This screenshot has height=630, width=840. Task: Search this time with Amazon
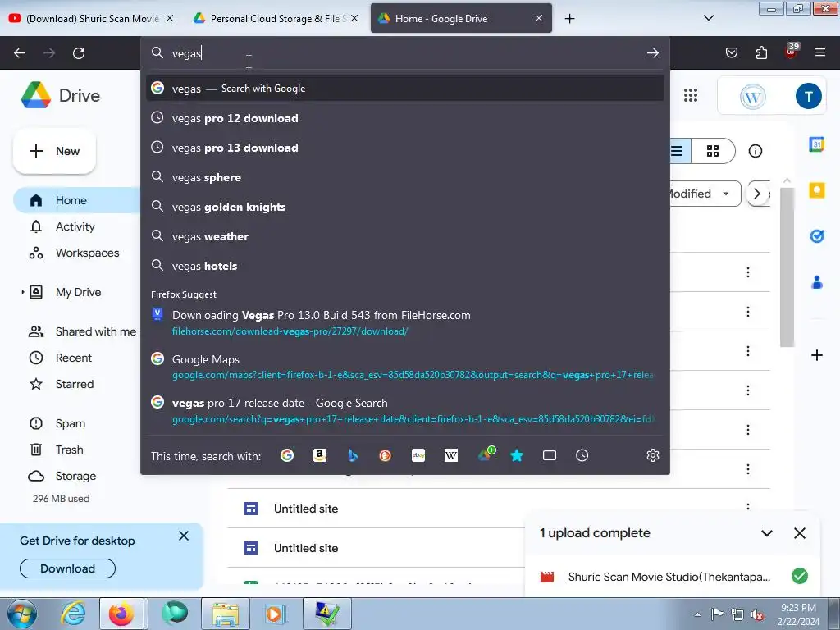320,455
